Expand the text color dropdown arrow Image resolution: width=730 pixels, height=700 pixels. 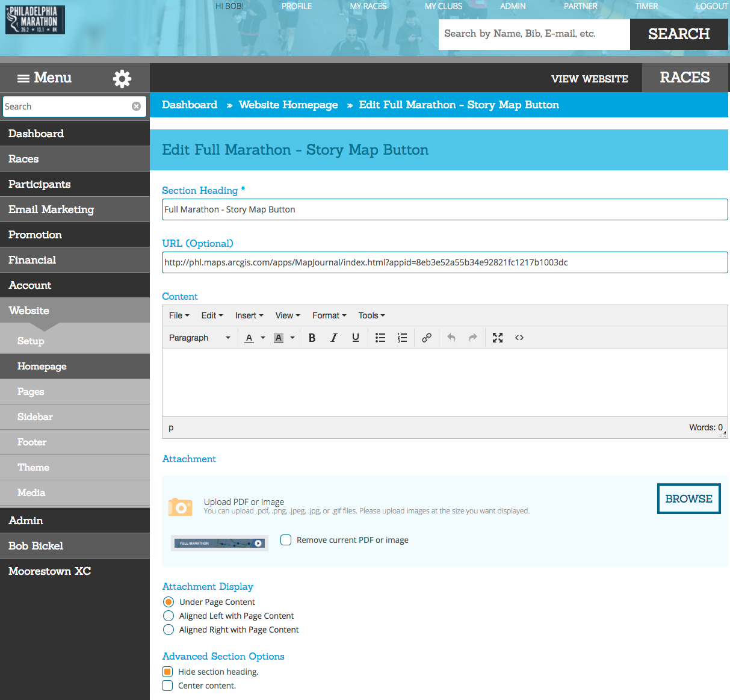(262, 338)
